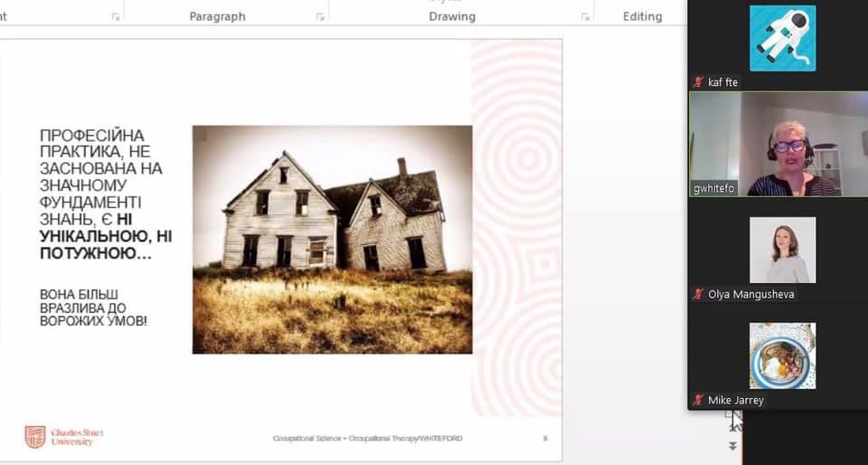The image size is (868, 465).
Task: Select Mike Jarrey food plate avatar
Action: (x=782, y=356)
